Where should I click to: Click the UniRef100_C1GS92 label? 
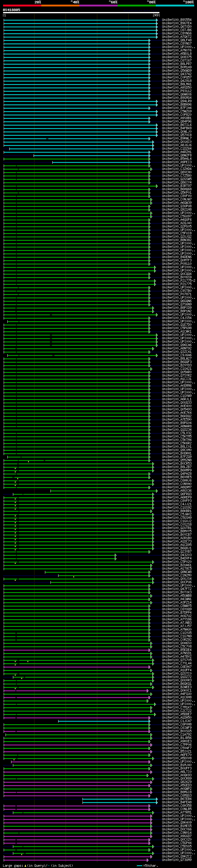pos(177,507)
